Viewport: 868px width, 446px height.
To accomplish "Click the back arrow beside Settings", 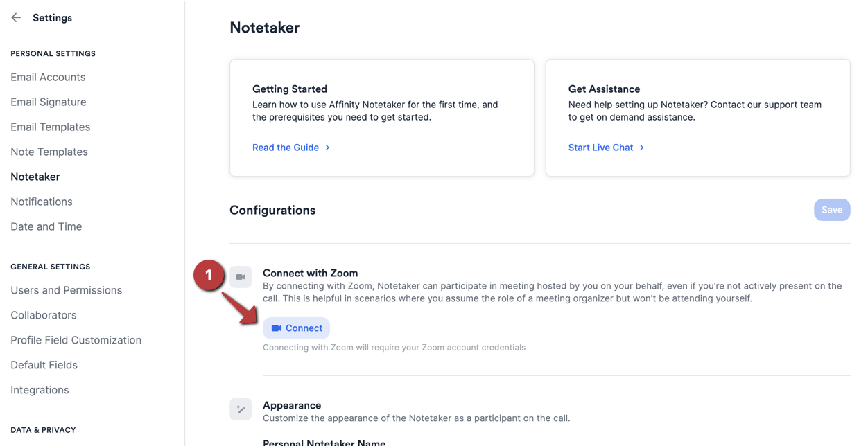I will pos(15,17).
